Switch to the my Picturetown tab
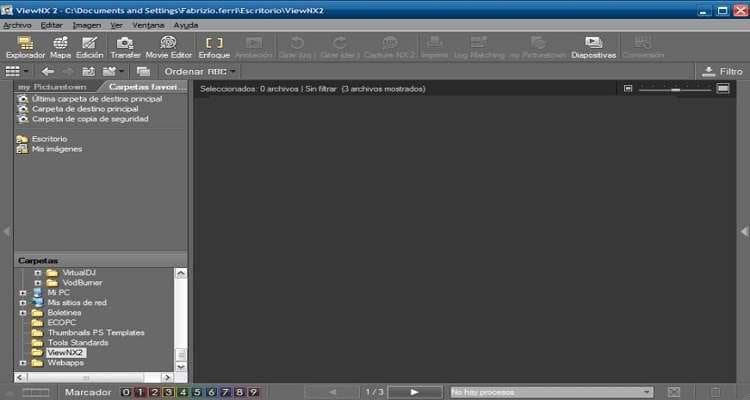Image resolution: width=750 pixels, height=400 pixels. click(52, 87)
